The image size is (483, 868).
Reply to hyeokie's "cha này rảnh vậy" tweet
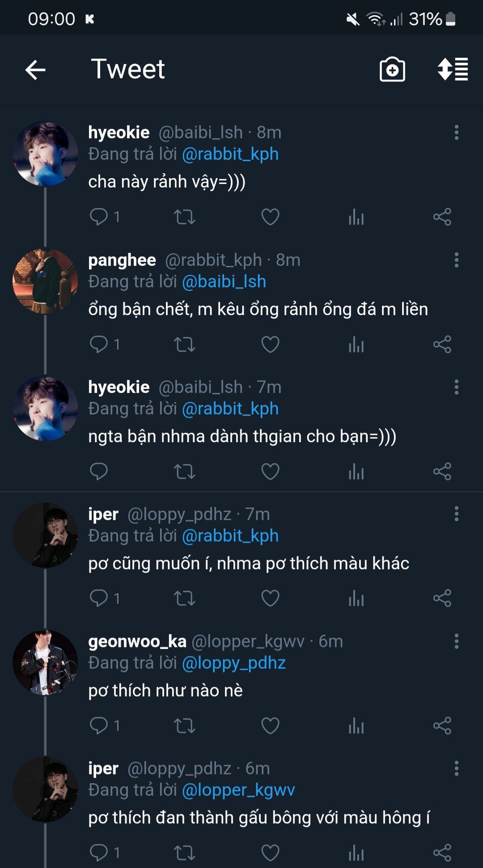(x=98, y=217)
